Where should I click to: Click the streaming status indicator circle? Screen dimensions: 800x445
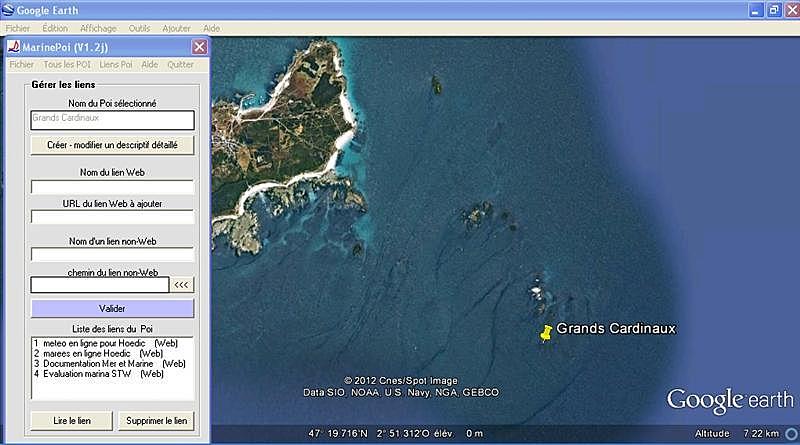791,434
